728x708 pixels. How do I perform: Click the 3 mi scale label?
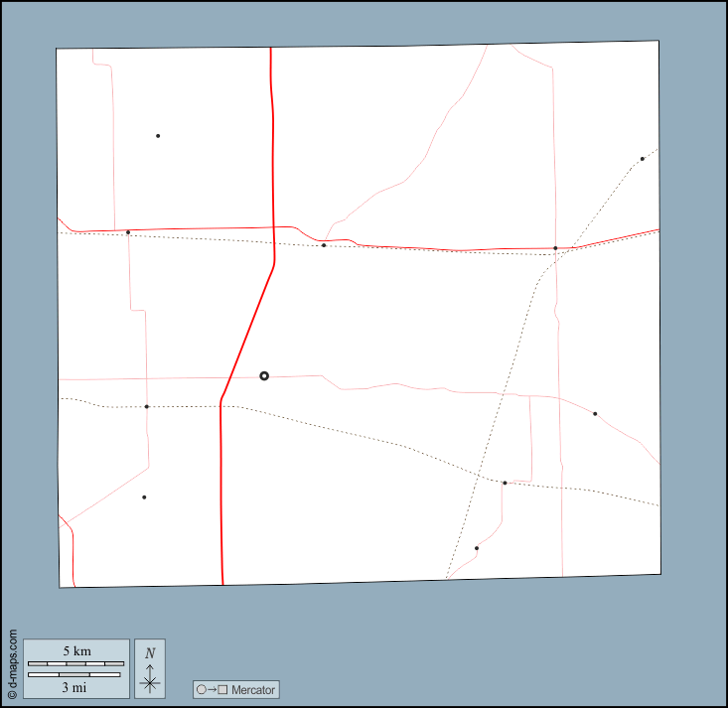click(76, 686)
